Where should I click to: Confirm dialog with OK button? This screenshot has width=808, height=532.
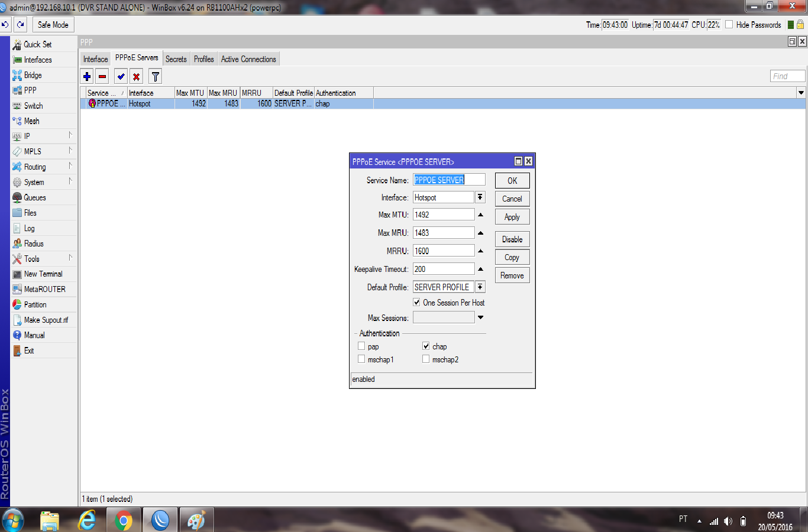512,181
